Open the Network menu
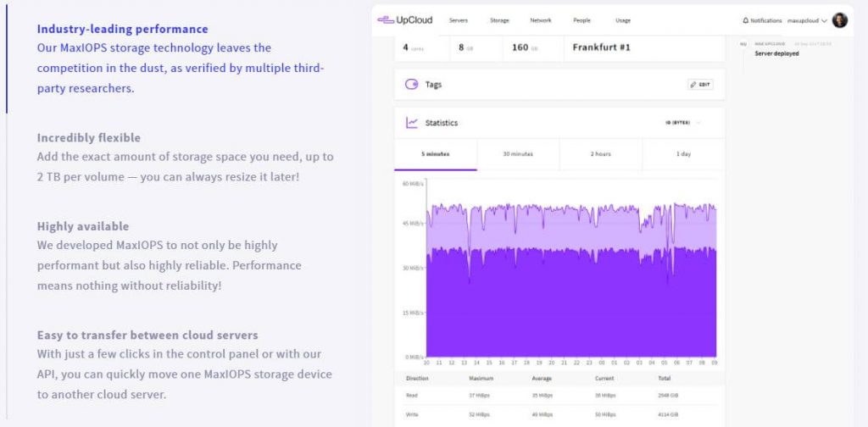The height and width of the screenshot is (427, 868). point(540,20)
